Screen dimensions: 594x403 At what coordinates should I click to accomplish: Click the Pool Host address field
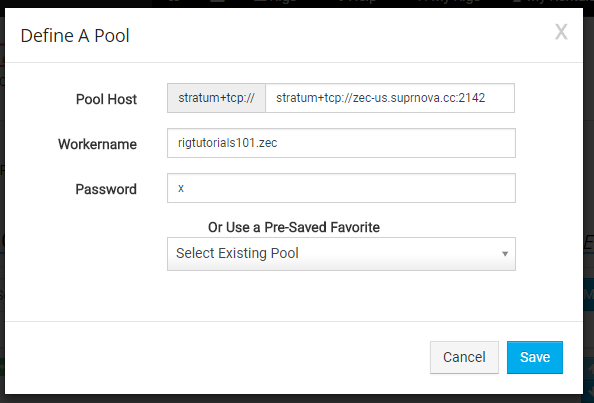pyautogui.click(x=390, y=98)
